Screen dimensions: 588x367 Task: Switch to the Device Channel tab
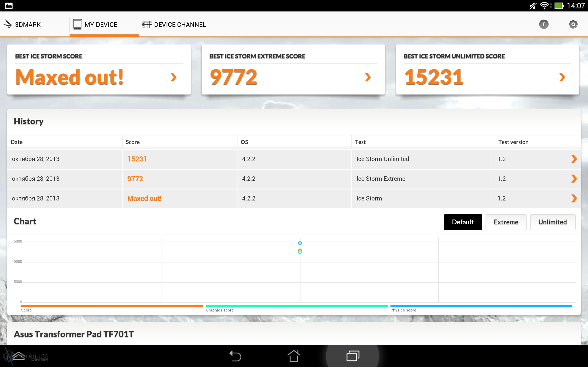pos(174,25)
